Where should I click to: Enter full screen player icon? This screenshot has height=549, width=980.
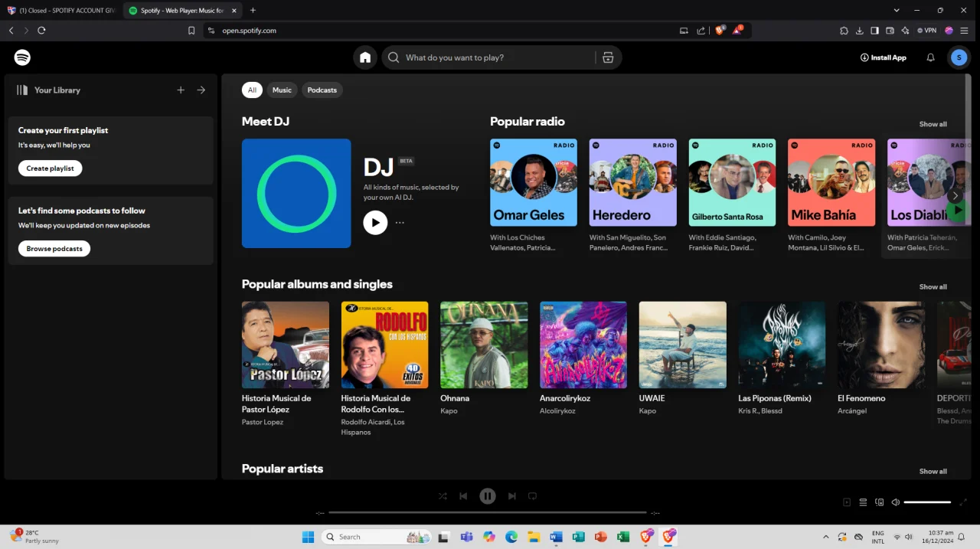(x=963, y=502)
